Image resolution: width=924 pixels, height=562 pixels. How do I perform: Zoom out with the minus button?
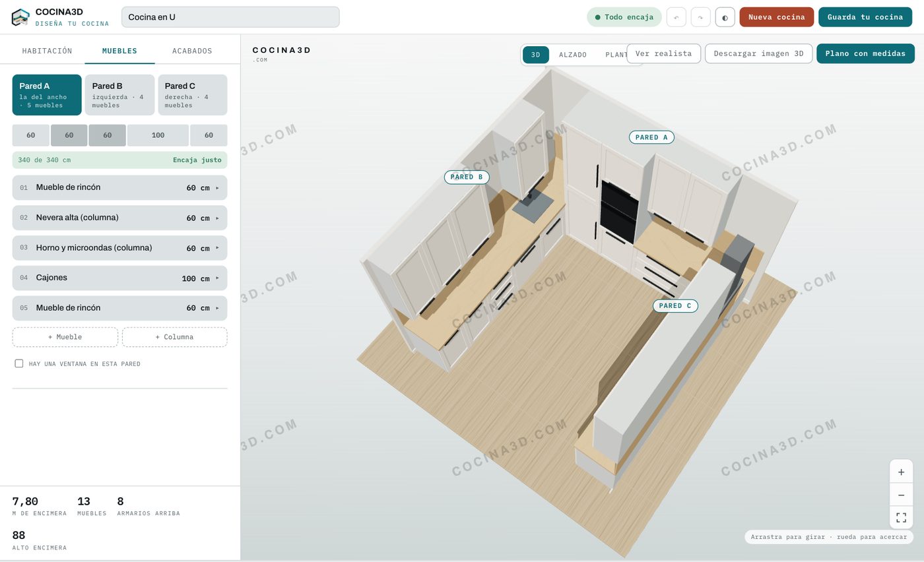pos(901,495)
